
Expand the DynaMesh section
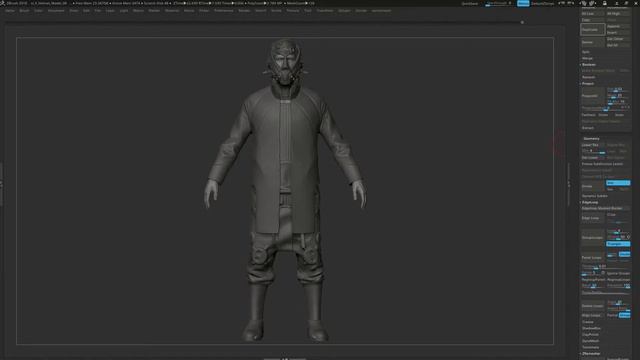[590, 341]
